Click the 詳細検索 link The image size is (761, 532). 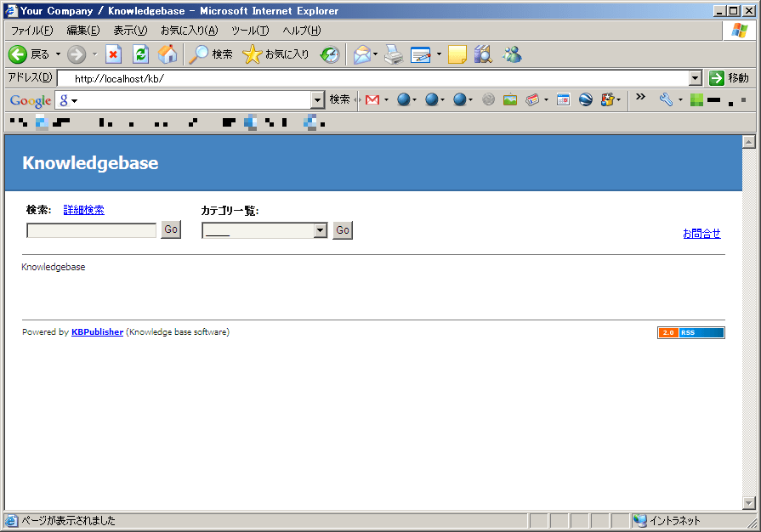(84, 210)
